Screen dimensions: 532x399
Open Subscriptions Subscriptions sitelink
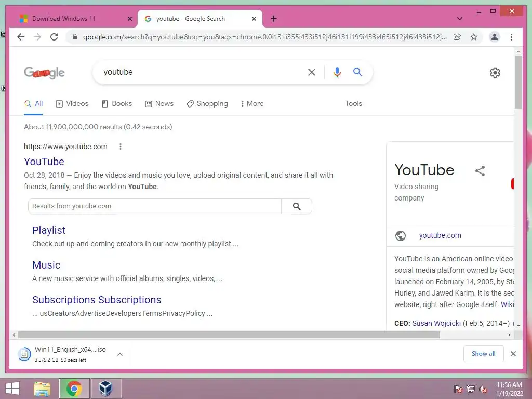[97, 300]
